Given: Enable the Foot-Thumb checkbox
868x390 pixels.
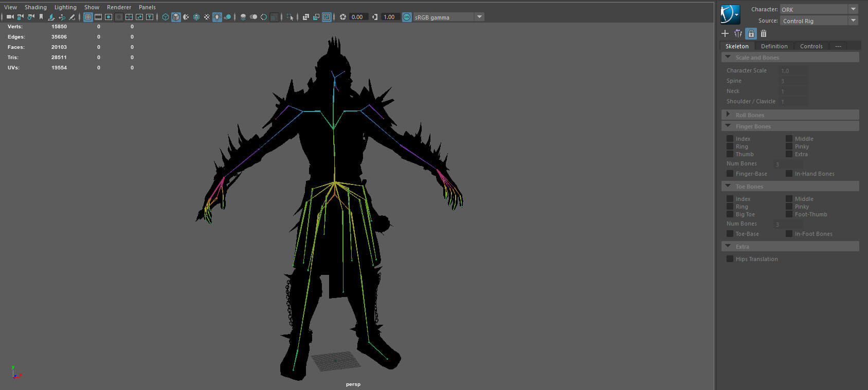Looking at the screenshot, I should tap(789, 214).
